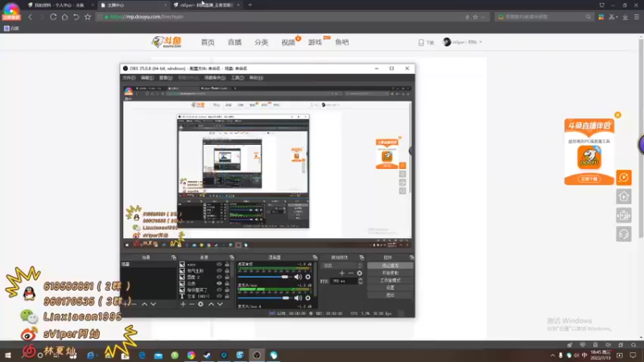Click the Douyu fish logo
Image resolution: width=644 pixels, height=362 pixels.
point(167,42)
